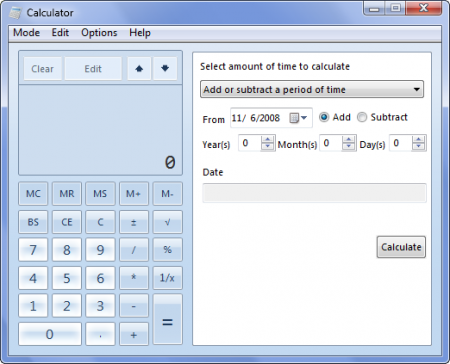Click the MS memory store button
Image resolution: width=450 pixels, height=364 pixels.
[x=100, y=194]
